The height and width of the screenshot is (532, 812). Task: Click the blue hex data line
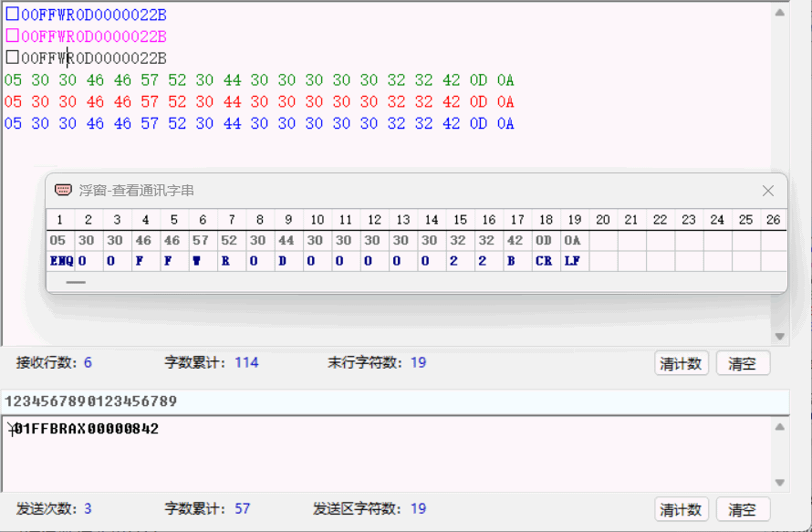259,124
